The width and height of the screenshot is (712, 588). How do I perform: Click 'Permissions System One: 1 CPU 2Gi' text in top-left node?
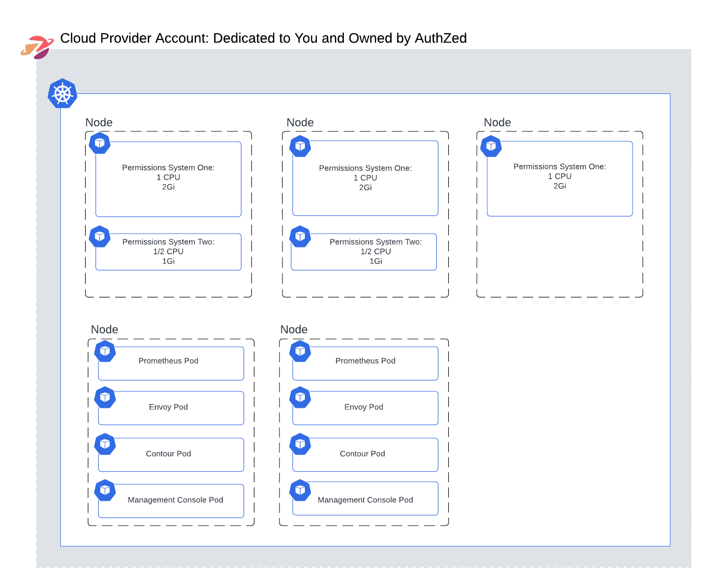(168, 177)
